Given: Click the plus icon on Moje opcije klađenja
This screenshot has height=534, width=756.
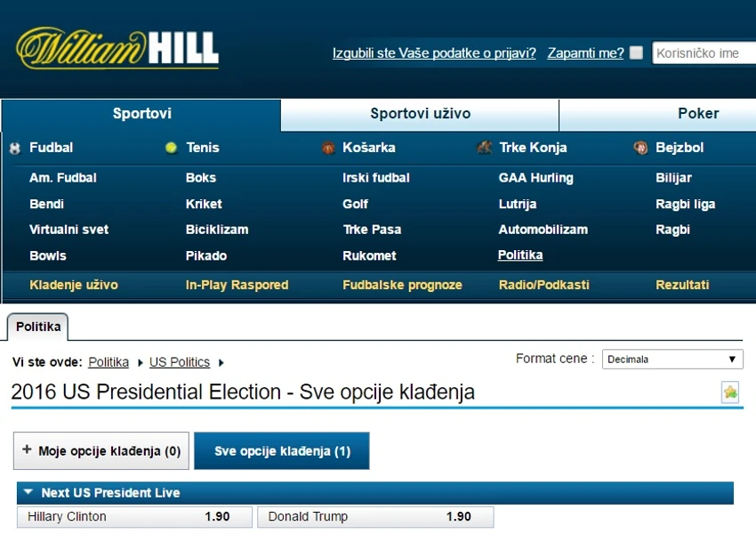Looking at the screenshot, I should [x=27, y=449].
